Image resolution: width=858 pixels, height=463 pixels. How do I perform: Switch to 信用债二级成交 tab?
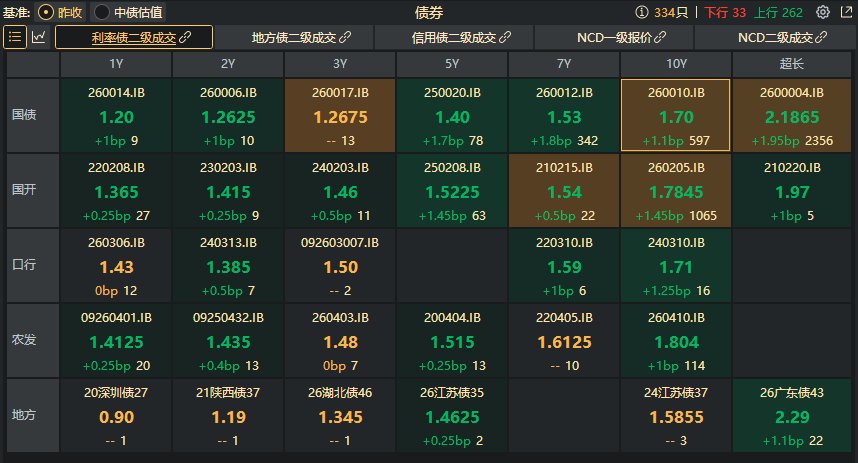(454, 37)
